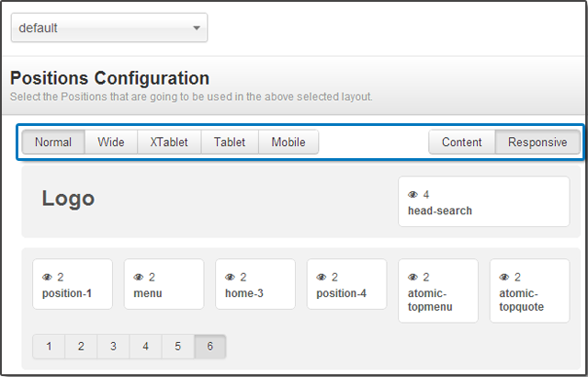Switch to the Mobile layout tab

click(288, 143)
